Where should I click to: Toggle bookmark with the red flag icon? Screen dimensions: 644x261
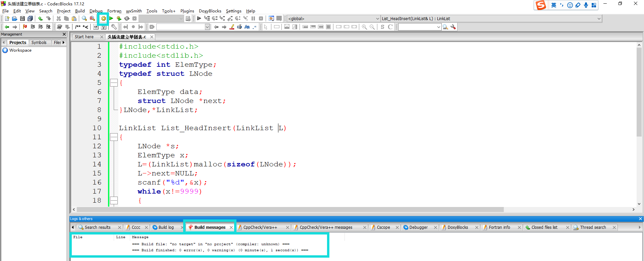[x=25, y=27]
